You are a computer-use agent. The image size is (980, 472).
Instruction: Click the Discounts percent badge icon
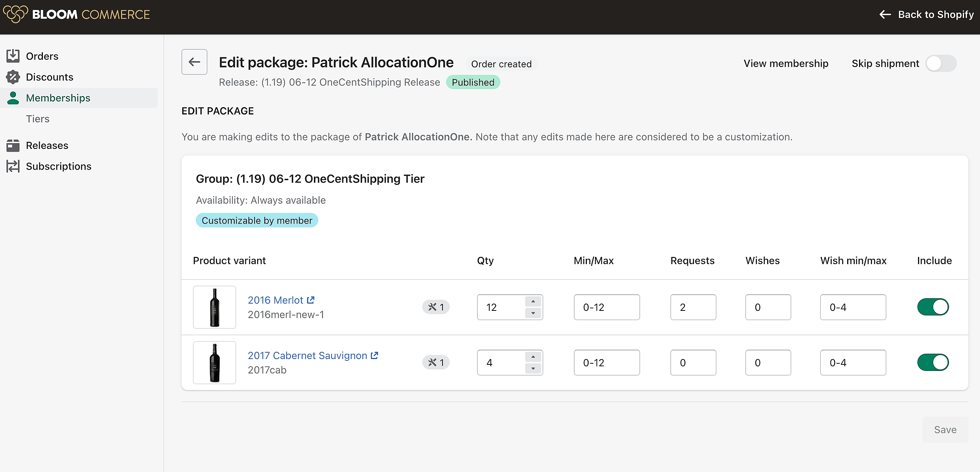pos(13,77)
